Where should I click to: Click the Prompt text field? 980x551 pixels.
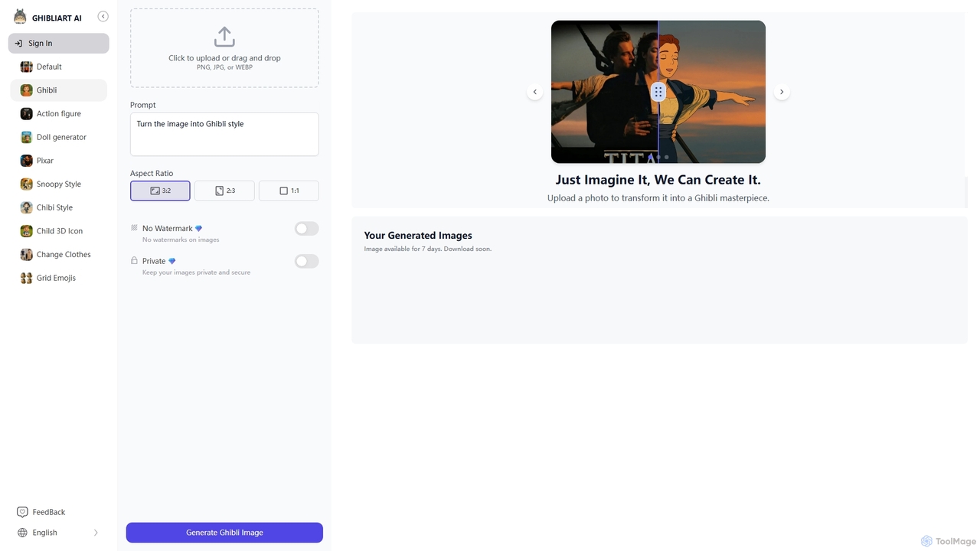224,135
